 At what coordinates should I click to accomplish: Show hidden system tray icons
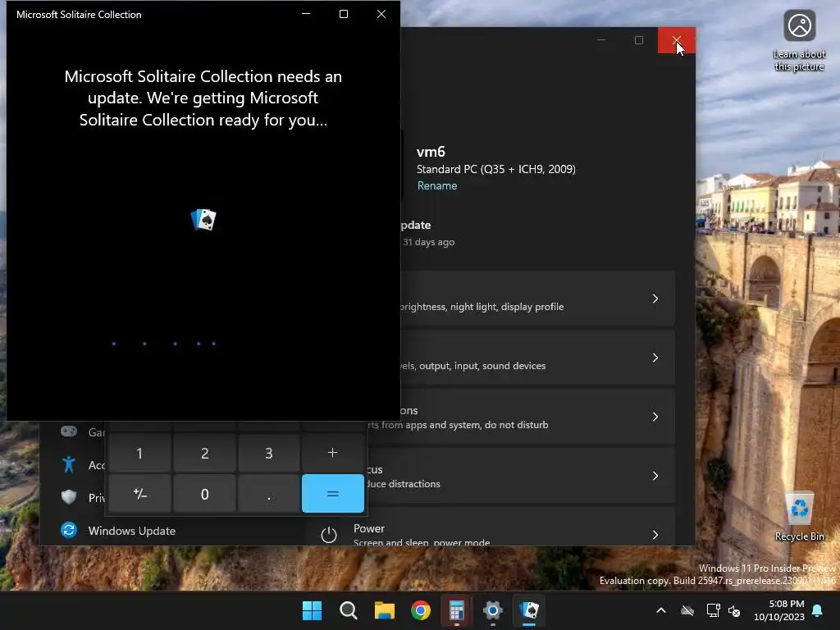[x=661, y=610]
